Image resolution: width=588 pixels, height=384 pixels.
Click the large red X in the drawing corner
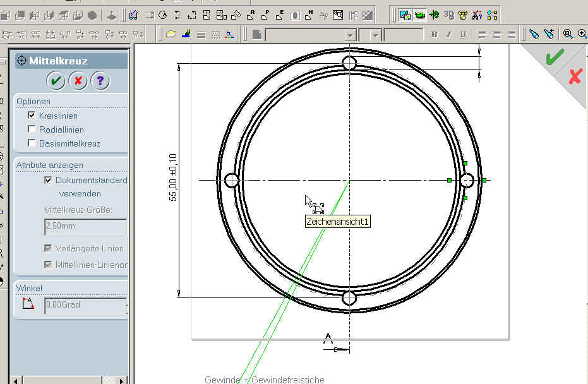(x=575, y=77)
